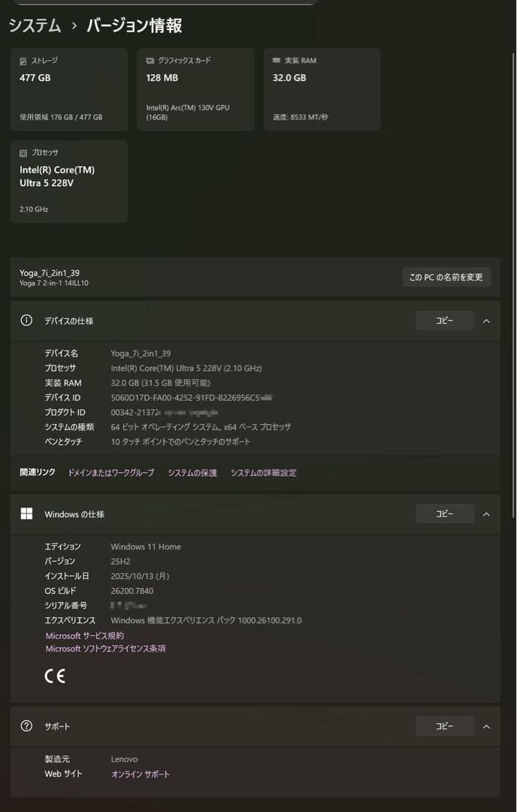Collapse the デバイスの仕様 section chevron
Image resolution: width=517 pixels, height=812 pixels.
point(487,320)
